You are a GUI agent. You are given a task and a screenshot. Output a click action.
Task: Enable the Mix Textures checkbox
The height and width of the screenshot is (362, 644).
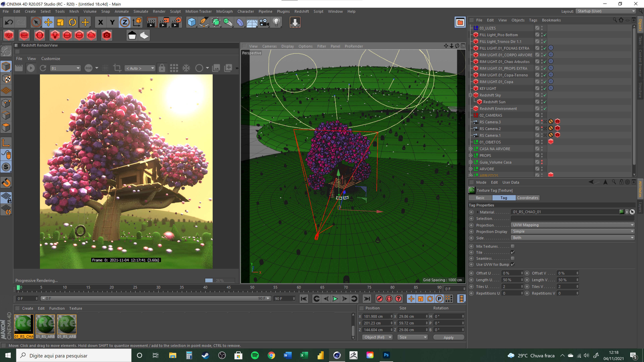[x=513, y=246]
